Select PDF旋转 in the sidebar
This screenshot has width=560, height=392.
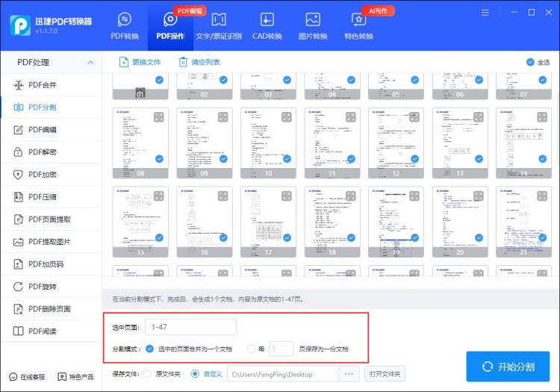coord(51,286)
